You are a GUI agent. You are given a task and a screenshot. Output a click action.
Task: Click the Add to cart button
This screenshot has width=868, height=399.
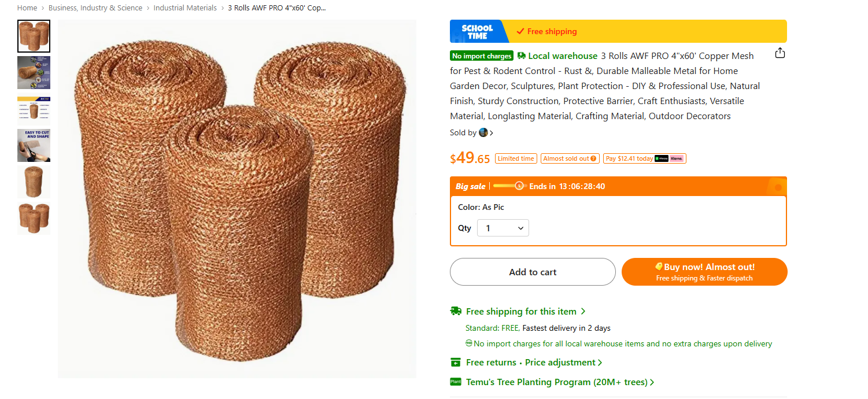click(x=533, y=272)
